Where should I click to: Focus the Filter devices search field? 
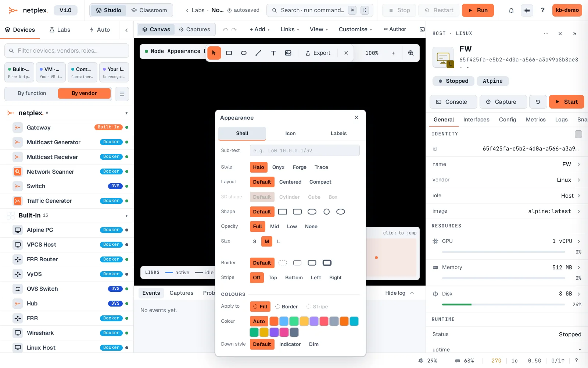coord(67,51)
